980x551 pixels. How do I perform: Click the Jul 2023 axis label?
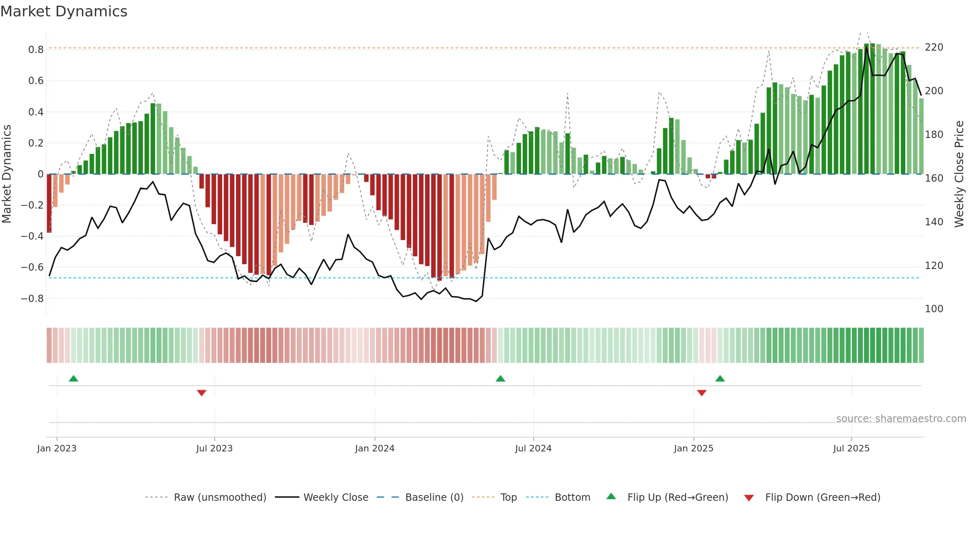pyautogui.click(x=214, y=448)
